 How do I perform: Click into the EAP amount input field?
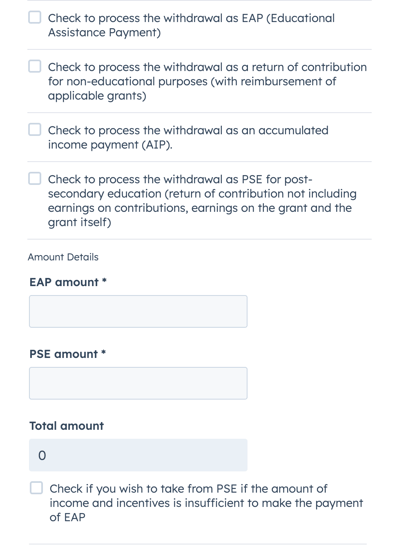tap(138, 311)
